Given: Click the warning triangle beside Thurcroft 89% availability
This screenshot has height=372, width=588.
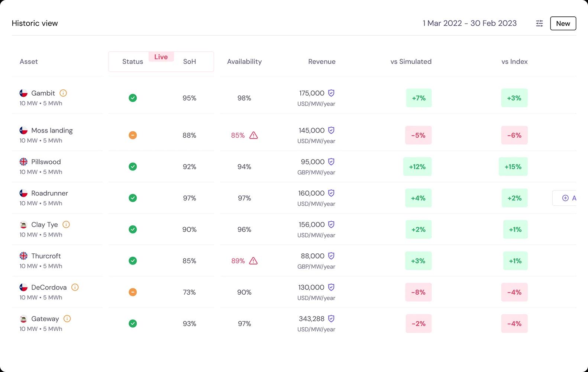Looking at the screenshot, I should [253, 261].
